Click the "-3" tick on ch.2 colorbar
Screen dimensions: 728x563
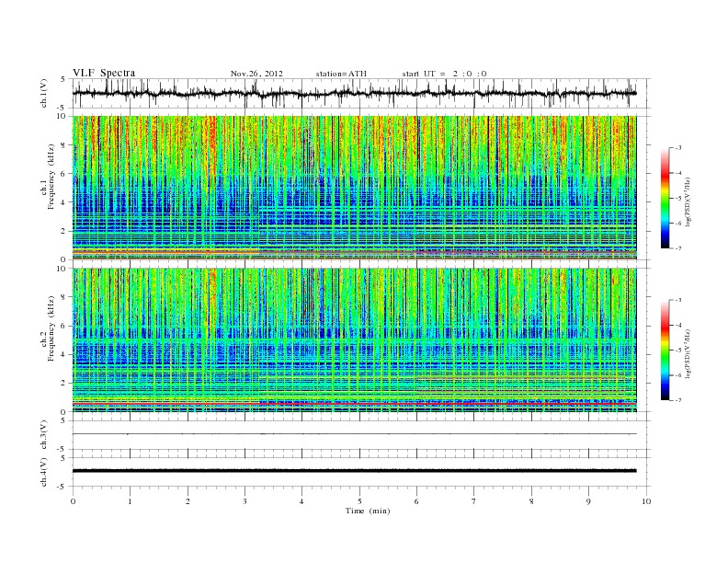pos(678,300)
